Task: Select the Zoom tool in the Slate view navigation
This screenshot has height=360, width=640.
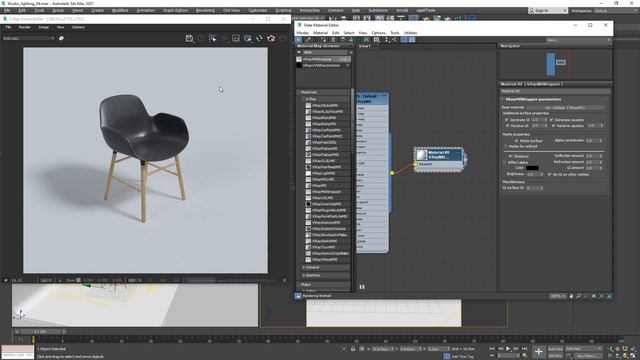Action: tap(579, 296)
